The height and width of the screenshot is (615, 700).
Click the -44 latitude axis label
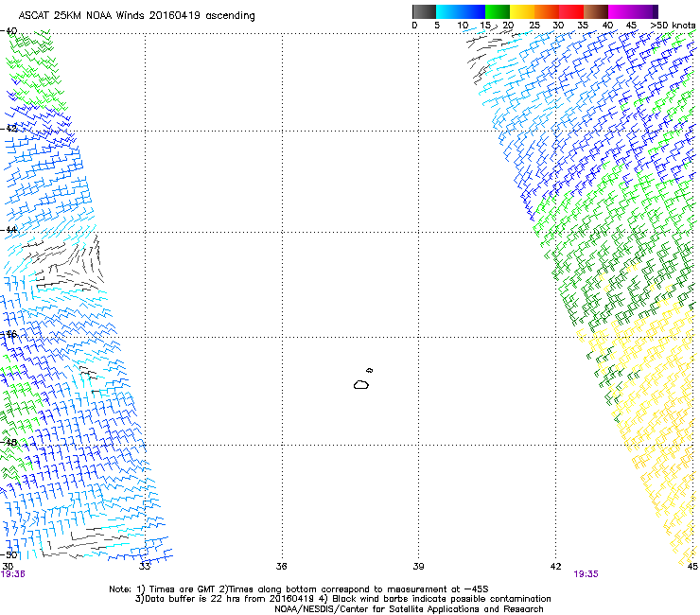(9, 230)
